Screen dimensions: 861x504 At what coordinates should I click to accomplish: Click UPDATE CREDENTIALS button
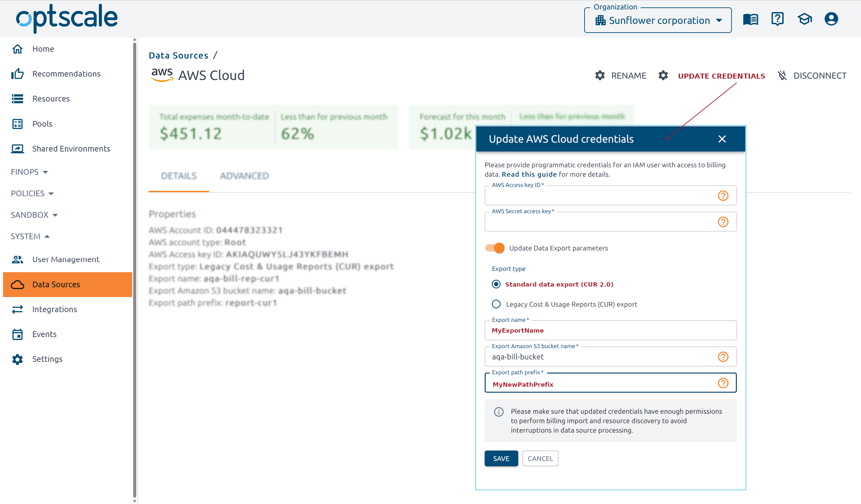coord(712,75)
